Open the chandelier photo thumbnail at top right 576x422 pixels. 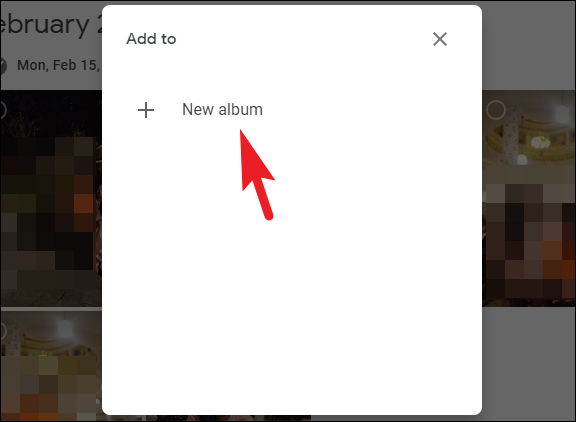tap(529, 198)
